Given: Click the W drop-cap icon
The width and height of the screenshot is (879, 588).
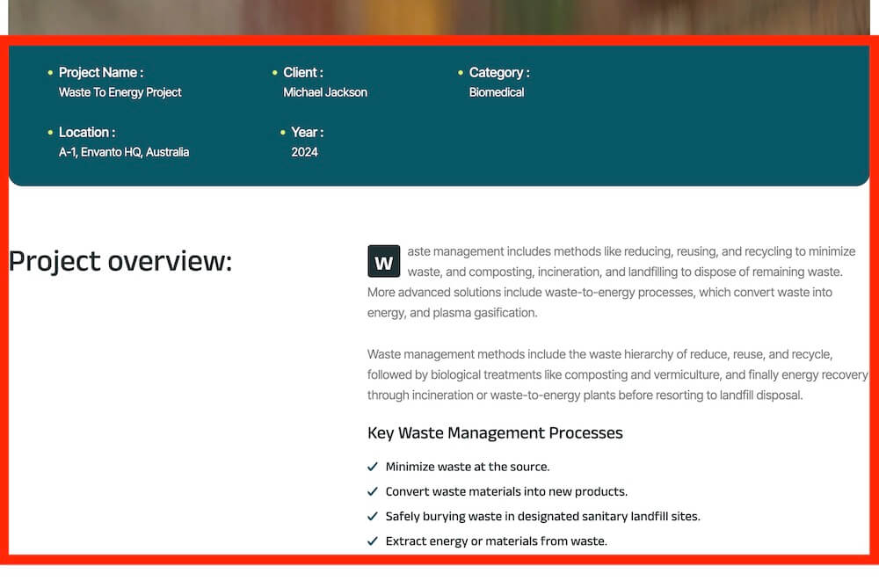Looking at the screenshot, I should 383,261.
